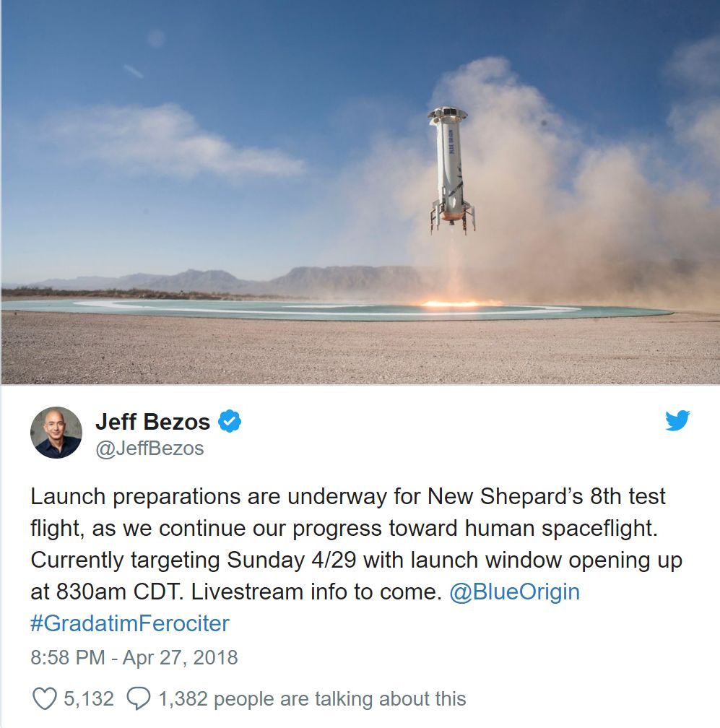Open '1,382 people are talking about this'
The image size is (720, 728).
312,699
